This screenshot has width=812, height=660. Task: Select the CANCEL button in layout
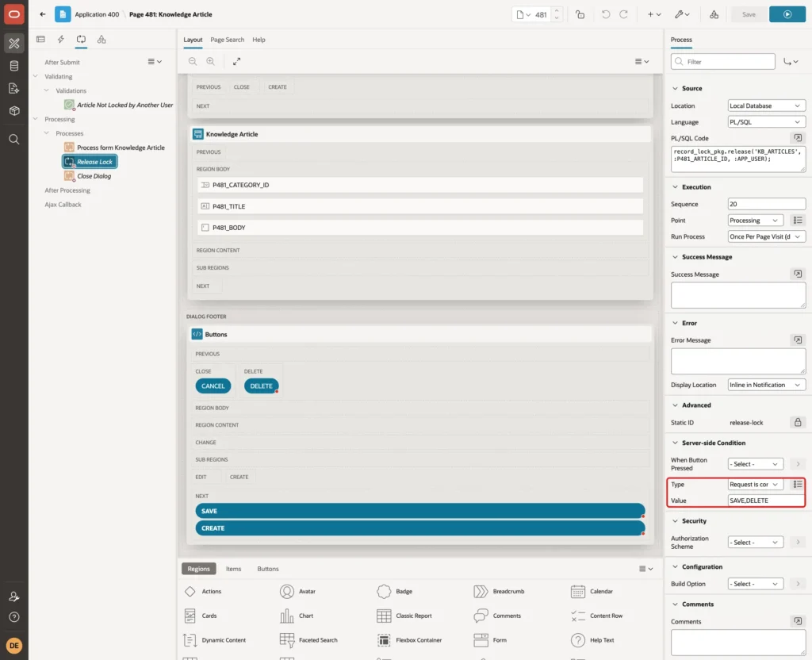[x=213, y=386]
